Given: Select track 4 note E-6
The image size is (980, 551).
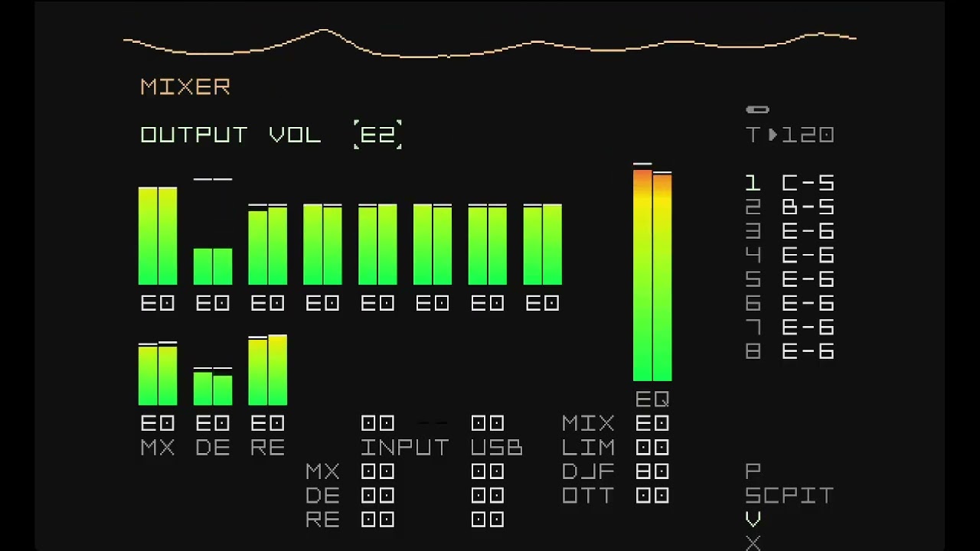Looking at the screenshot, I should click(x=808, y=255).
